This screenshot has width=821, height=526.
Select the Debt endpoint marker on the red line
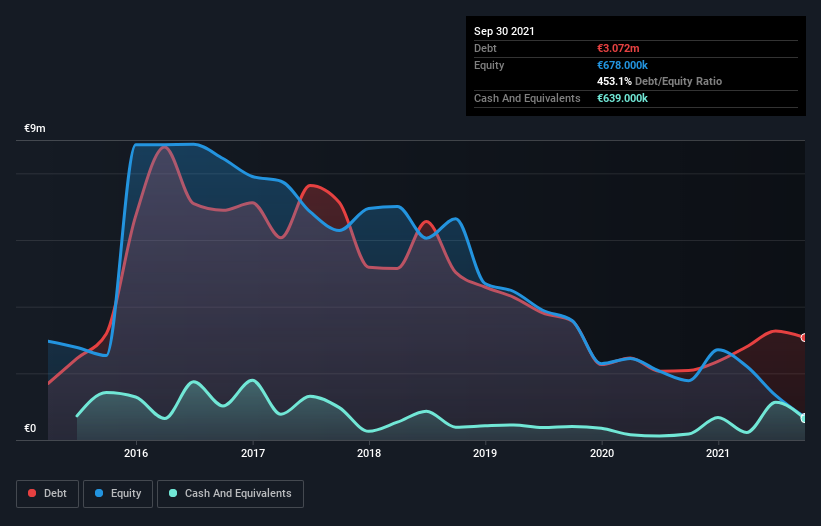tap(804, 338)
